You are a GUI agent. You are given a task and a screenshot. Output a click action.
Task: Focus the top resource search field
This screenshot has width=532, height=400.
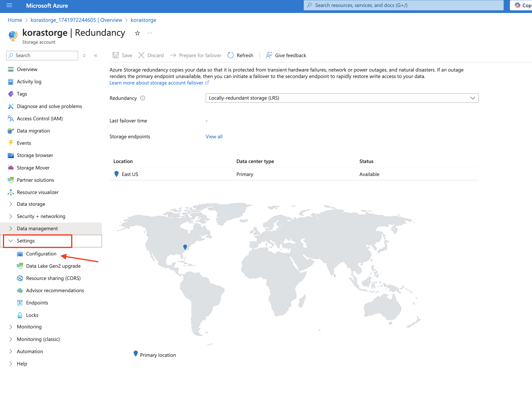[x=404, y=5]
